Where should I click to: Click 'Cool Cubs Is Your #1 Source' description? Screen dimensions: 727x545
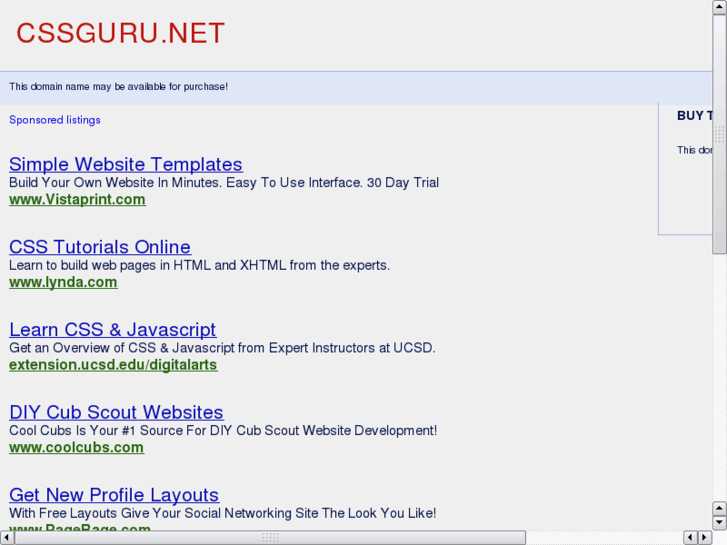[x=223, y=430]
